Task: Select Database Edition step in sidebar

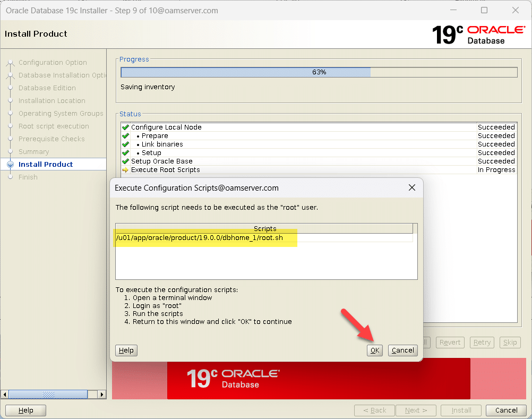Action: click(47, 88)
